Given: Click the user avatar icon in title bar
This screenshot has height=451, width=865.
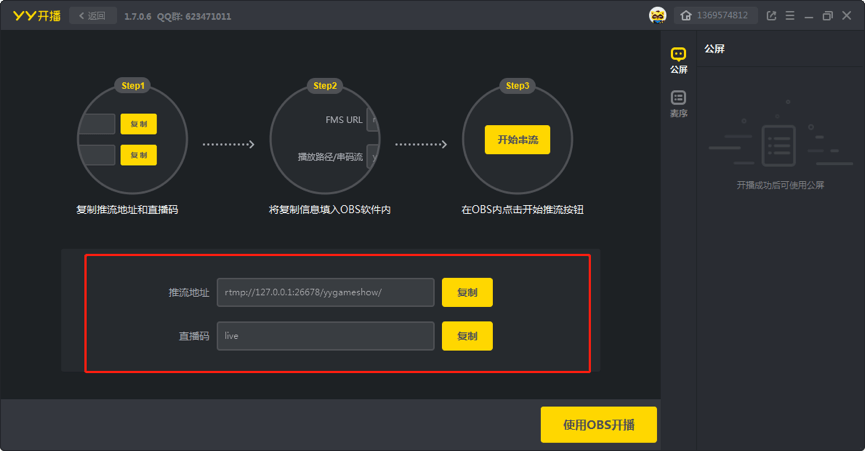Looking at the screenshot, I should (658, 15).
